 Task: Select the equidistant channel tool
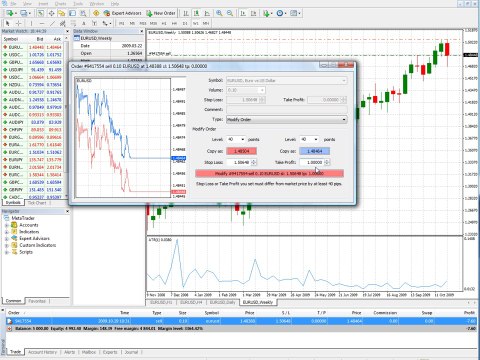point(63,23)
